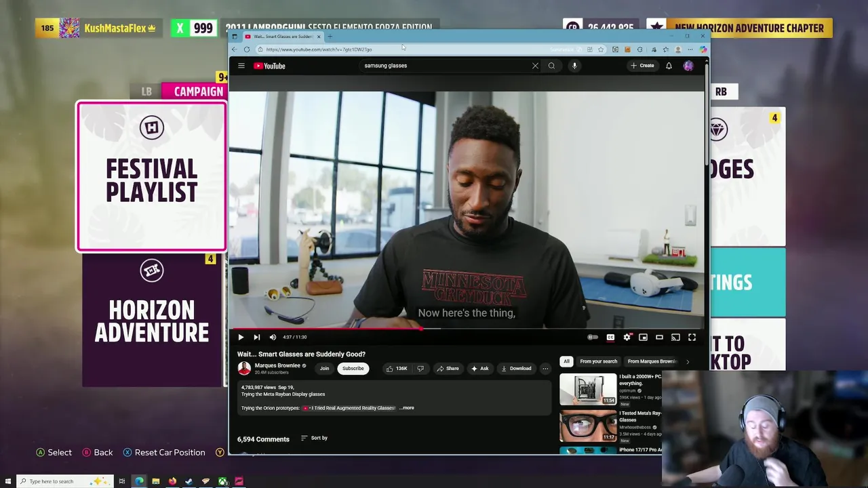Go back in the browser
Image resolution: width=868 pixels, height=488 pixels.
click(x=235, y=49)
